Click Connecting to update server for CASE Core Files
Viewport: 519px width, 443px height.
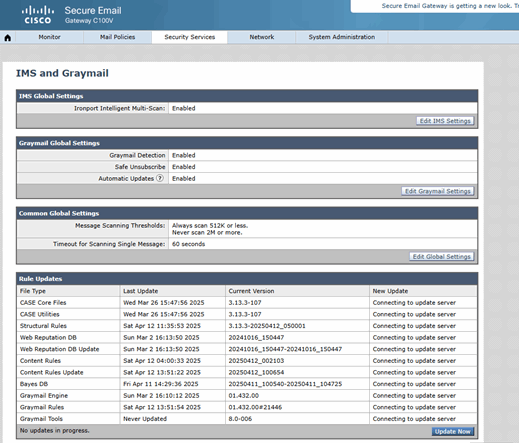pos(414,303)
